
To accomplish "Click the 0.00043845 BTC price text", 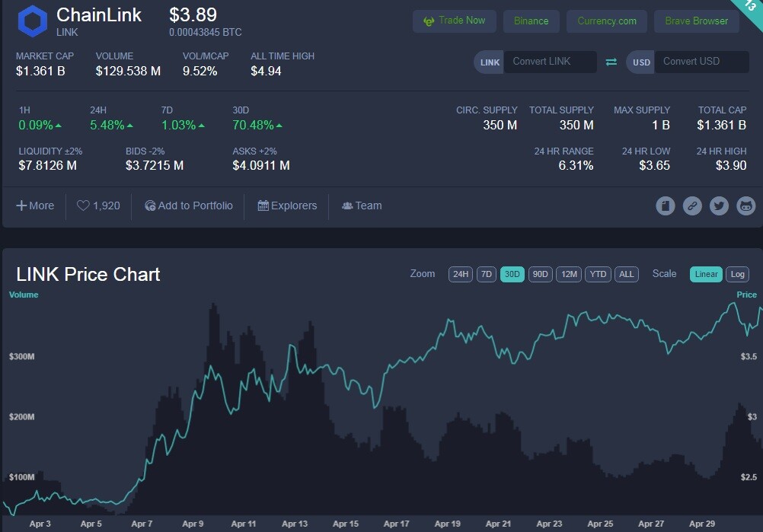I will (x=206, y=33).
